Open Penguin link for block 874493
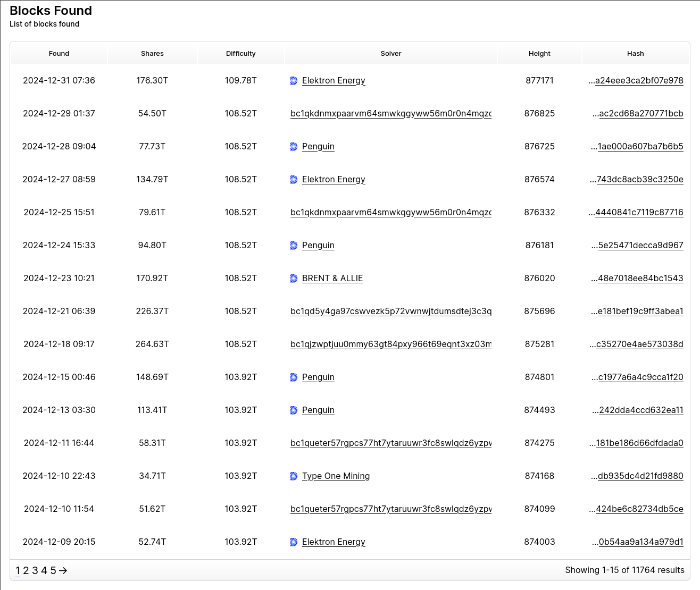700x590 pixels. (318, 410)
